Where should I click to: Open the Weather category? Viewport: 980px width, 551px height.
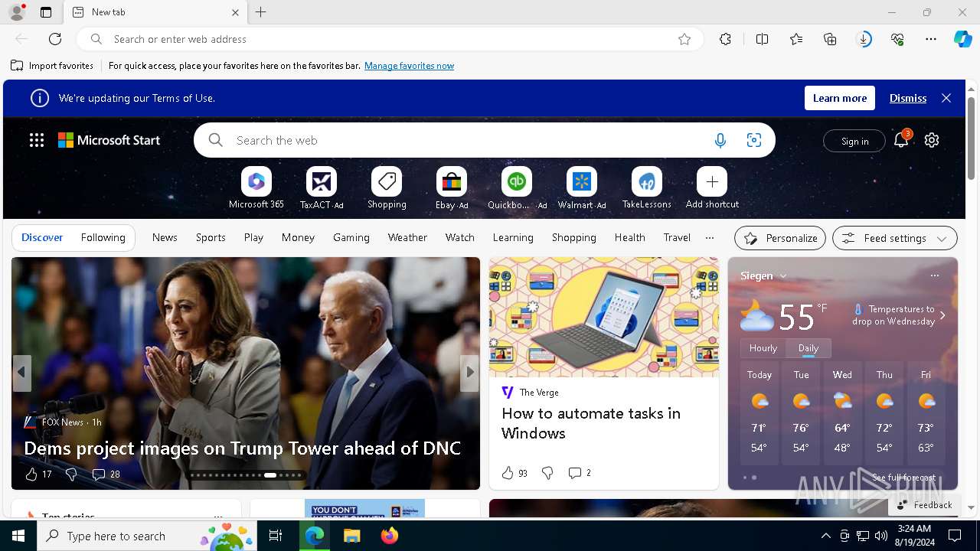click(407, 238)
